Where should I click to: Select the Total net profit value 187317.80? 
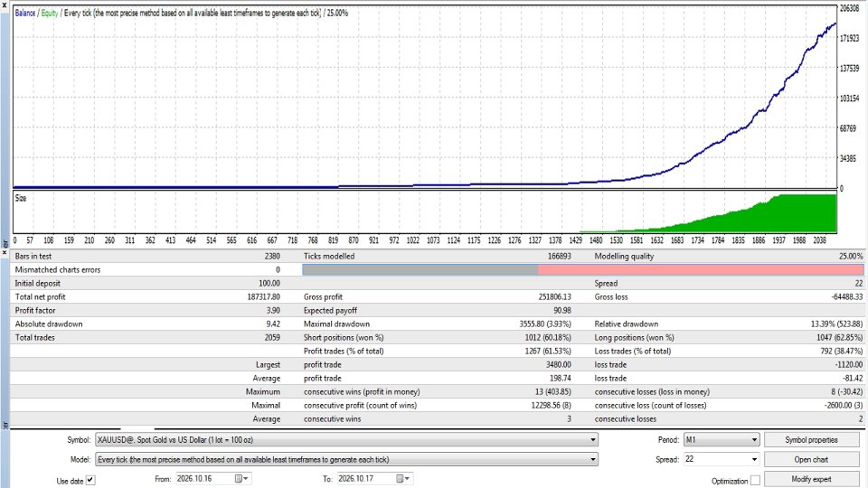coord(263,297)
